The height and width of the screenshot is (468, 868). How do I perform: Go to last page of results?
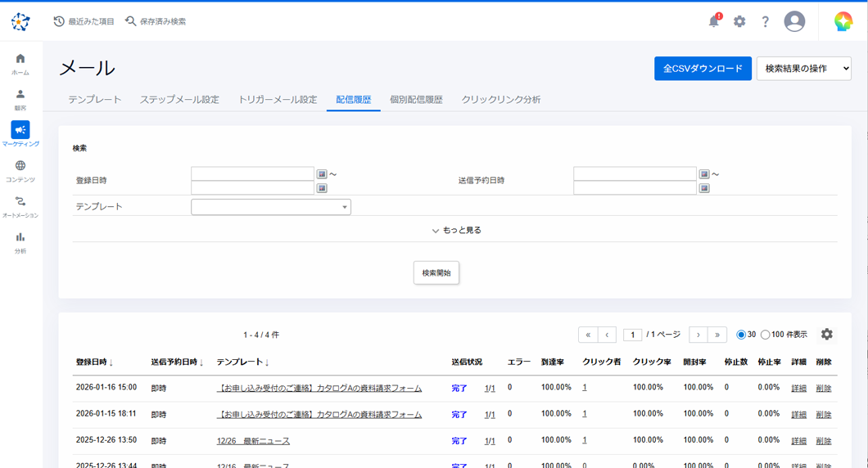coord(717,335)
